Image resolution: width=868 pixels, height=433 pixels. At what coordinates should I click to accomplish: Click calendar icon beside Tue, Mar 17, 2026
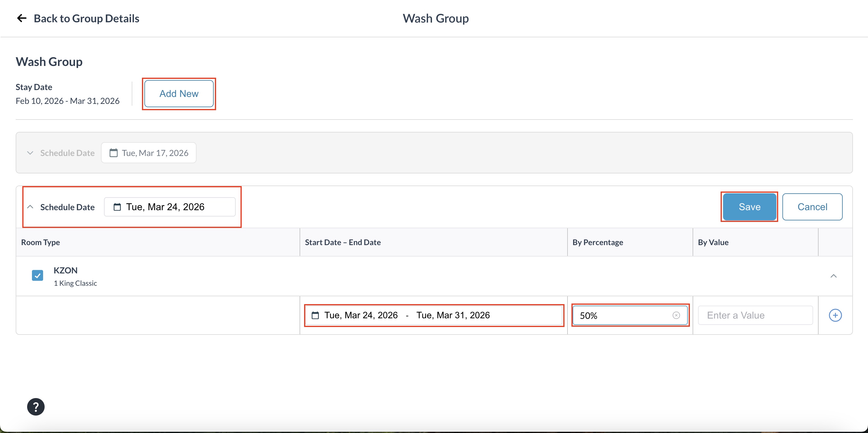(x=114, y=153)
